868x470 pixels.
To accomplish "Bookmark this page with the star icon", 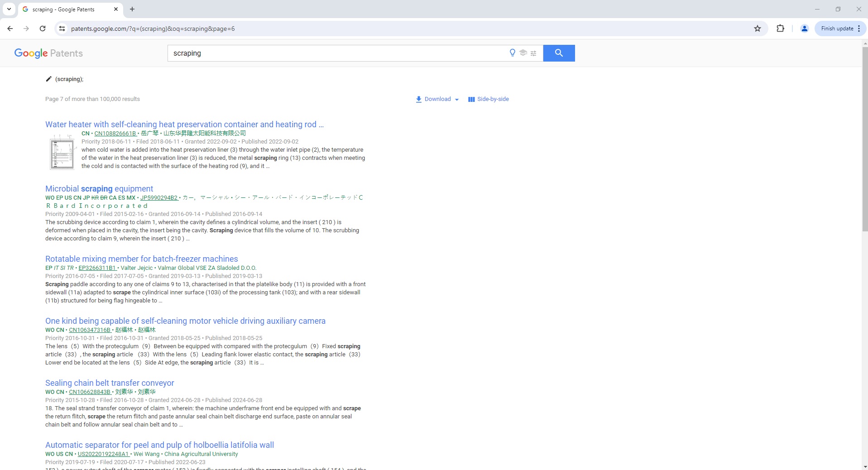I will coord(757,29).
